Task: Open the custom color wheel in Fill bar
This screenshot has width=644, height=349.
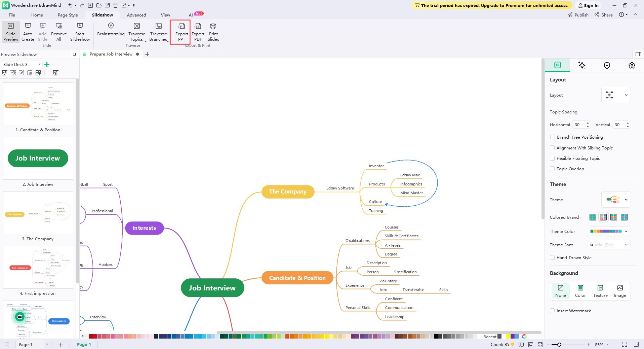Action: pyautogui.click(x=524, y=337)
